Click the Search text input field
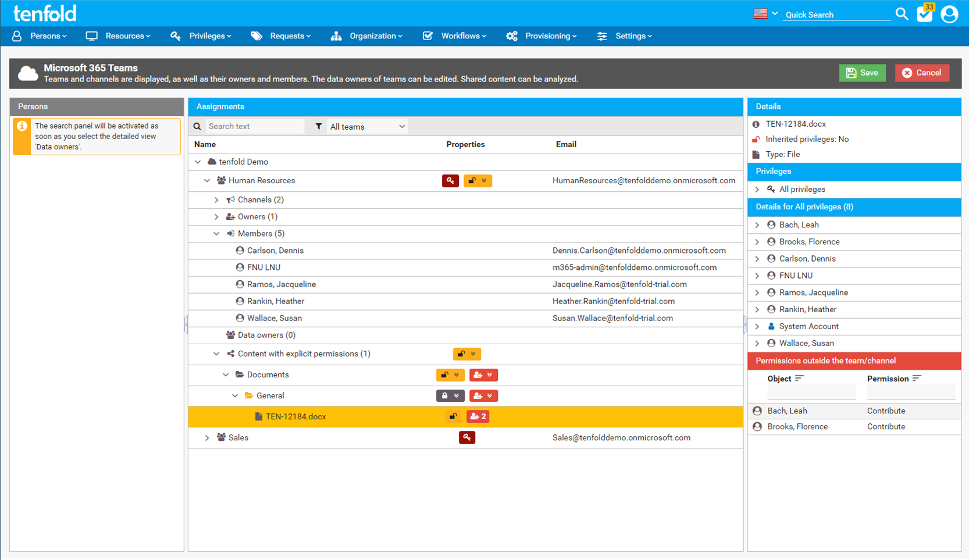The height and width of the screenshot is (560, 969). click(255, 126)
